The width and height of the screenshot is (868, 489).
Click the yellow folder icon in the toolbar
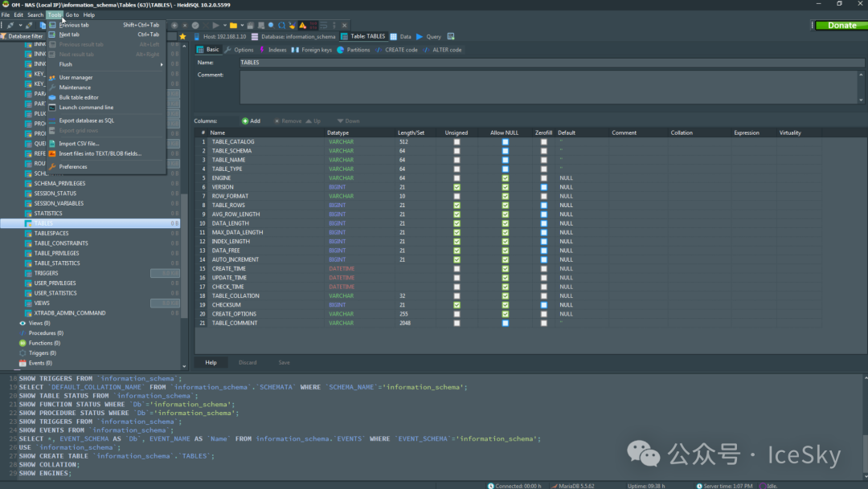[x=233, y=25]
